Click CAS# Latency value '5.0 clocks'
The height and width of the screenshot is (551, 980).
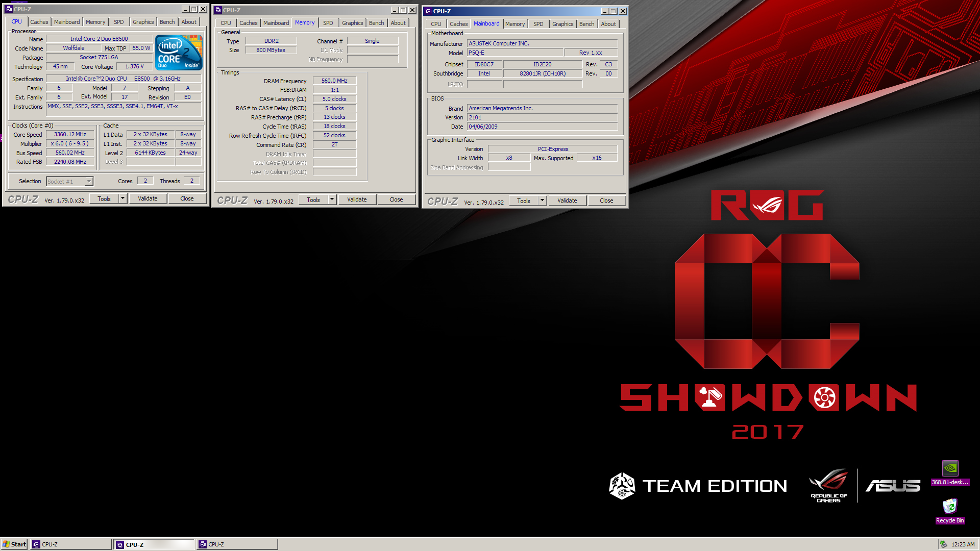(x=334, y=99)
